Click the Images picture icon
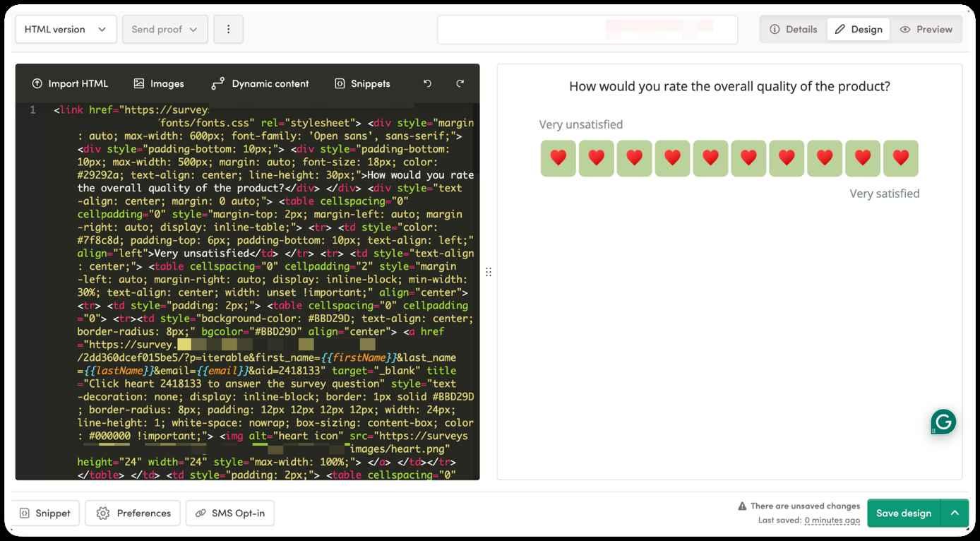The height and width of the screenshot is (541, 980). [139, 83]
